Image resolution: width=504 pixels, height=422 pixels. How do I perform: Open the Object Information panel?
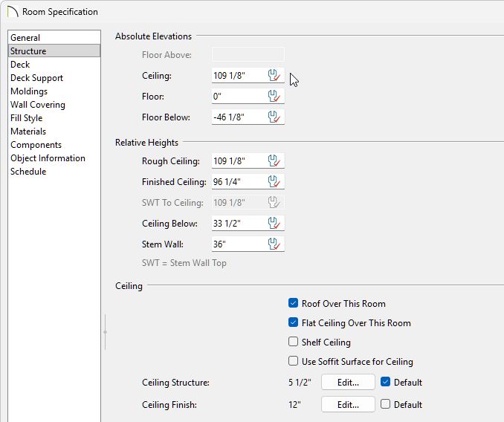tap(54, 158)
